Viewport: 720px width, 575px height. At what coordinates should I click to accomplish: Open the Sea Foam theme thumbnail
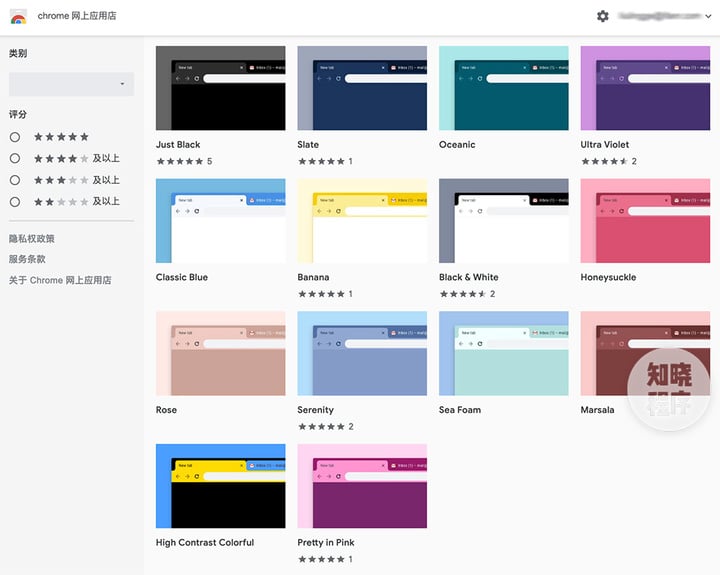click(504, 353)
